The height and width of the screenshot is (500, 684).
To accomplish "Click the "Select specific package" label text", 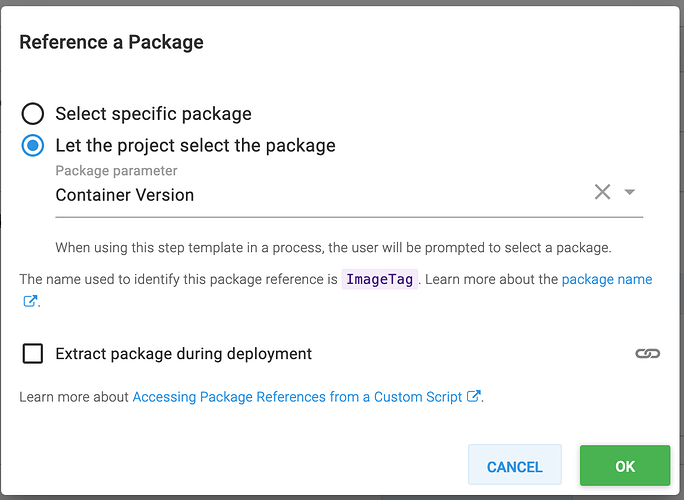I will 154,114.
